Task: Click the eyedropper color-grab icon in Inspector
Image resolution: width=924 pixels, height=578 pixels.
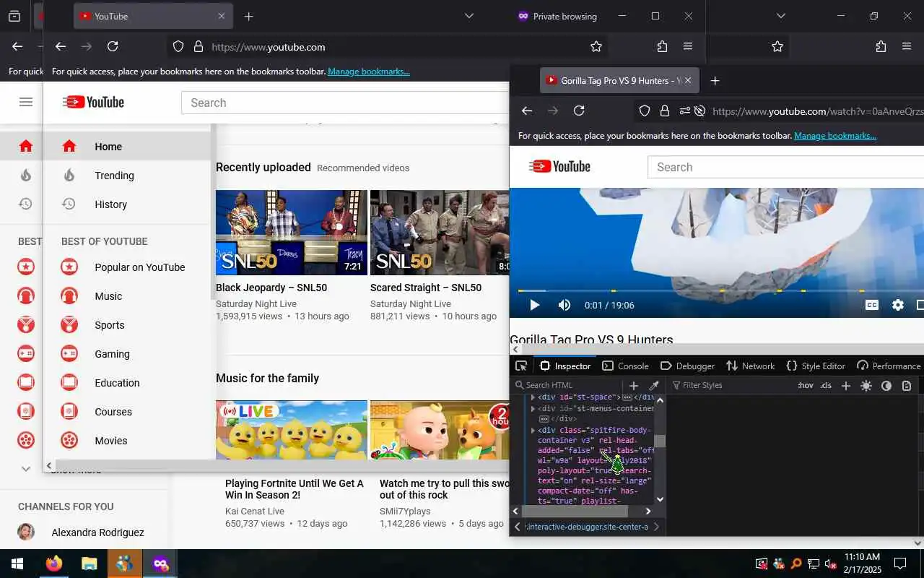Action: click(x=654, y=386)
